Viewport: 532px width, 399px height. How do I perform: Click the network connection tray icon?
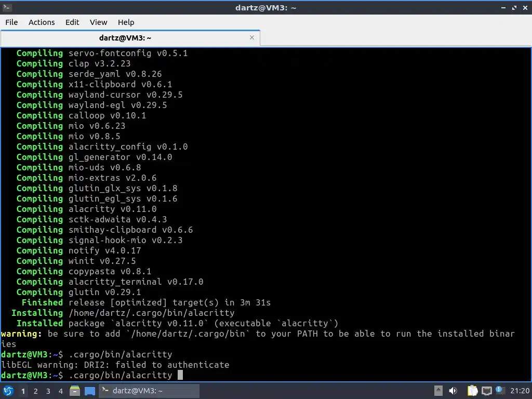pos(486,391)
